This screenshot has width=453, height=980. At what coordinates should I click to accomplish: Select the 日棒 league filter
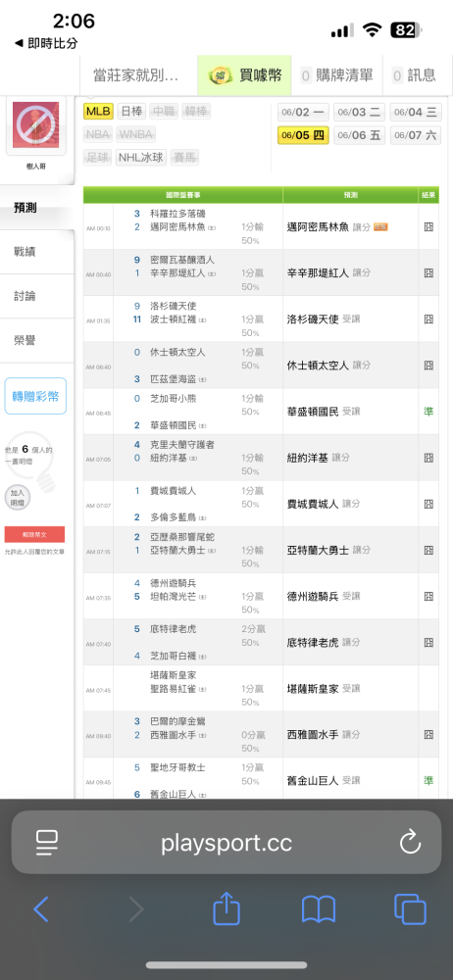tap(131, 112)
